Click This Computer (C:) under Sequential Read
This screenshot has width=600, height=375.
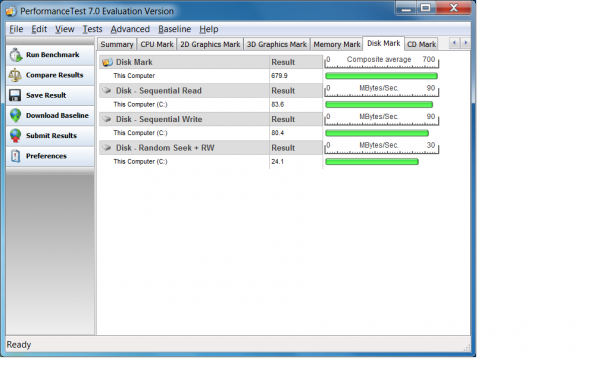click(140, 104)
